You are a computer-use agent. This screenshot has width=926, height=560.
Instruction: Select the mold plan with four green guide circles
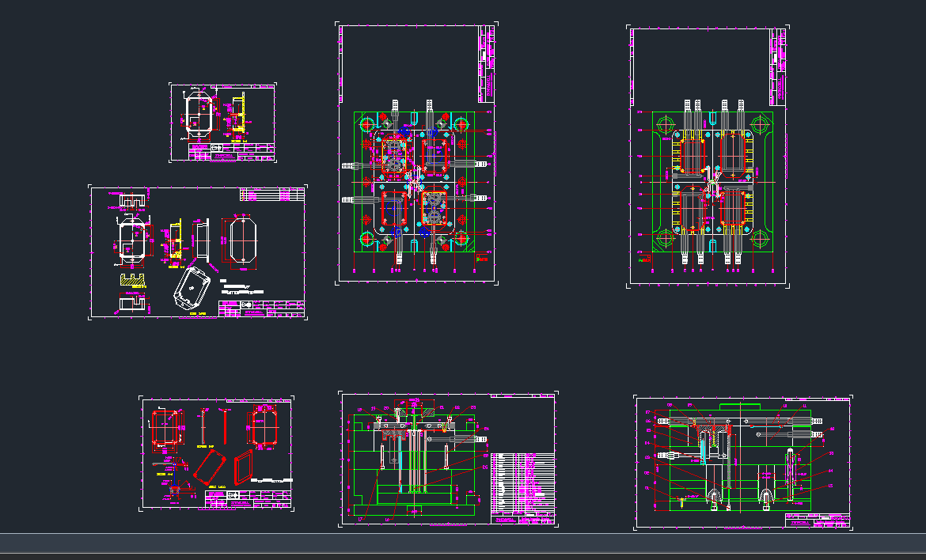click(712, 182)
